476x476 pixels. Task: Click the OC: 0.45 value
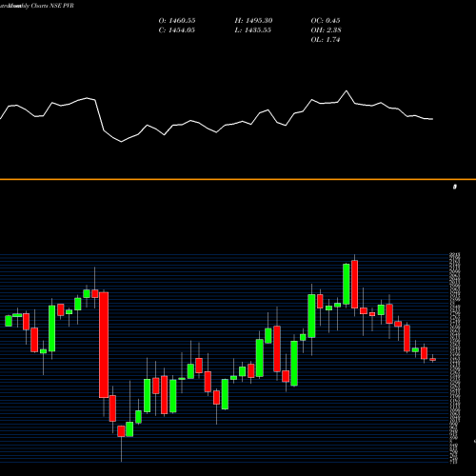point(326,21)
